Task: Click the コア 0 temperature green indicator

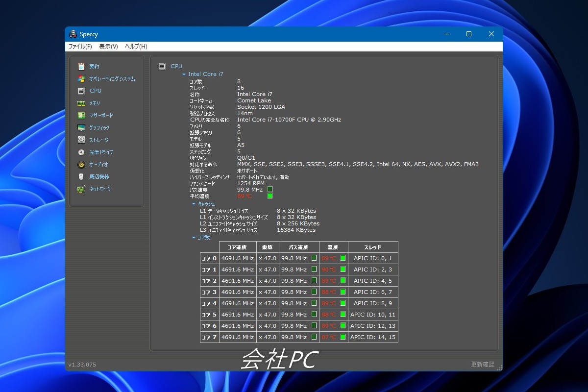Action: (x=343, y=258)
